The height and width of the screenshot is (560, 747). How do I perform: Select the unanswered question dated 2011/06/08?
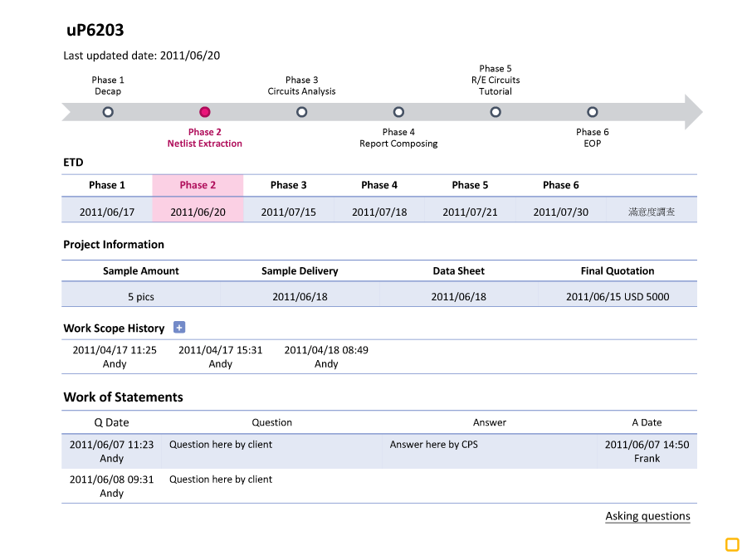[378, 485]
